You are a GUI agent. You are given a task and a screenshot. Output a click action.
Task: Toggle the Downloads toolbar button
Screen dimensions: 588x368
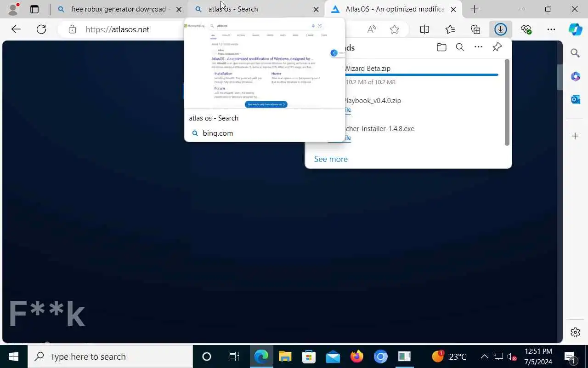(x=501, y=29)
